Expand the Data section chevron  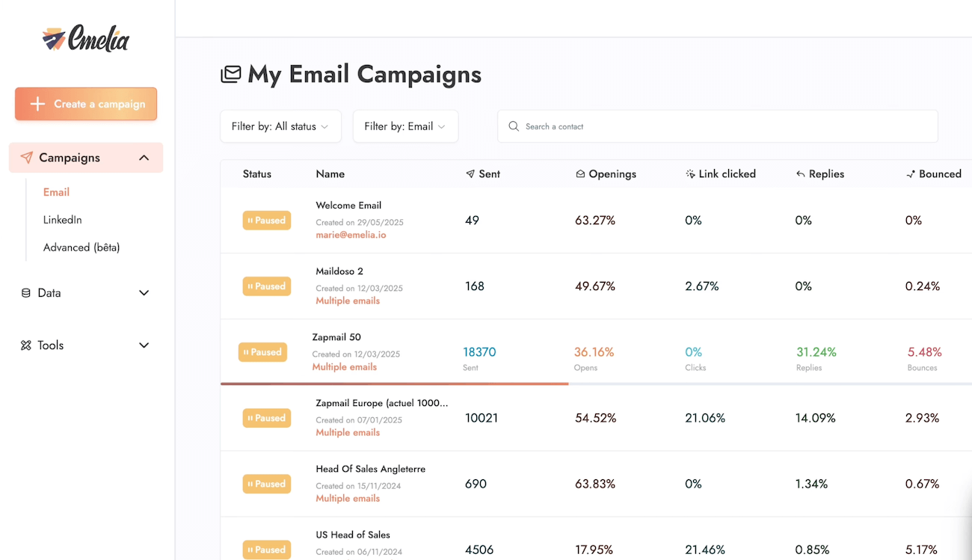click(144, 293)
